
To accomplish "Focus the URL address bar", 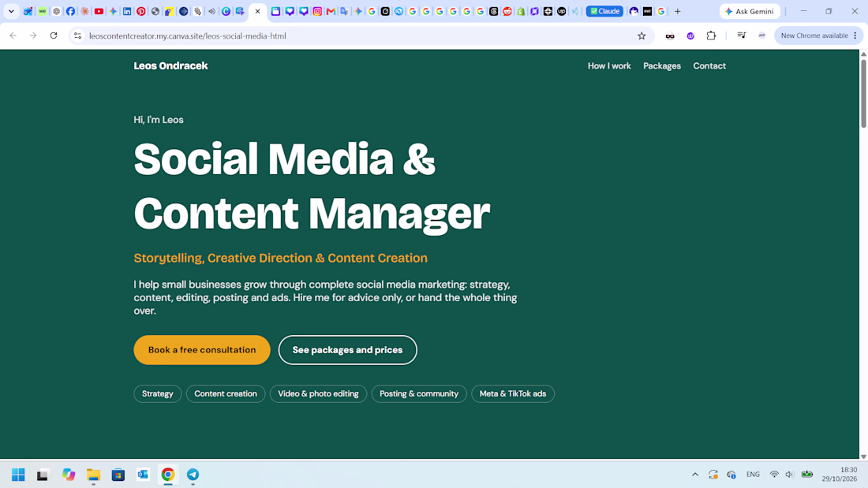I will (x=354, y=36).
